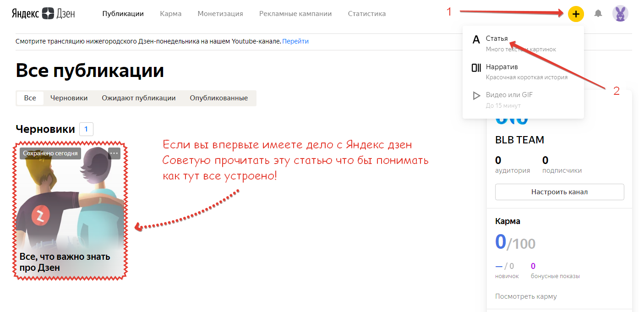Open the rabbit profile avatar
Screen dimensions: 644x312
point(620,14)
